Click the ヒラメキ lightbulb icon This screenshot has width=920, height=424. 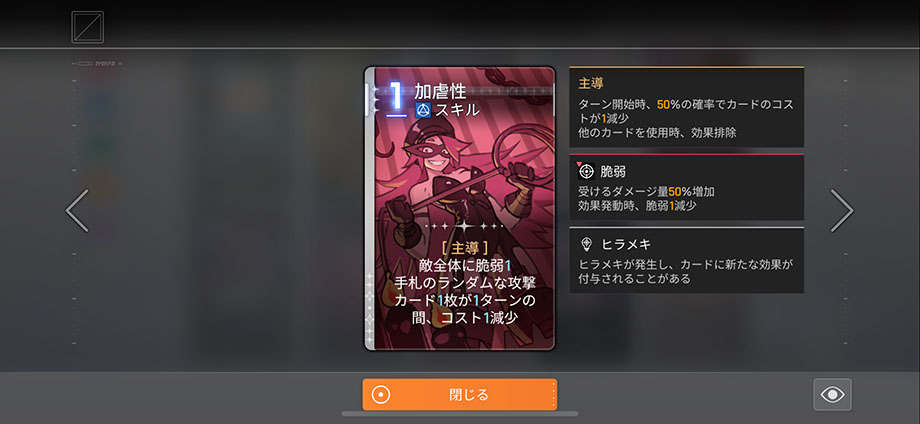[x=586, y=244]
